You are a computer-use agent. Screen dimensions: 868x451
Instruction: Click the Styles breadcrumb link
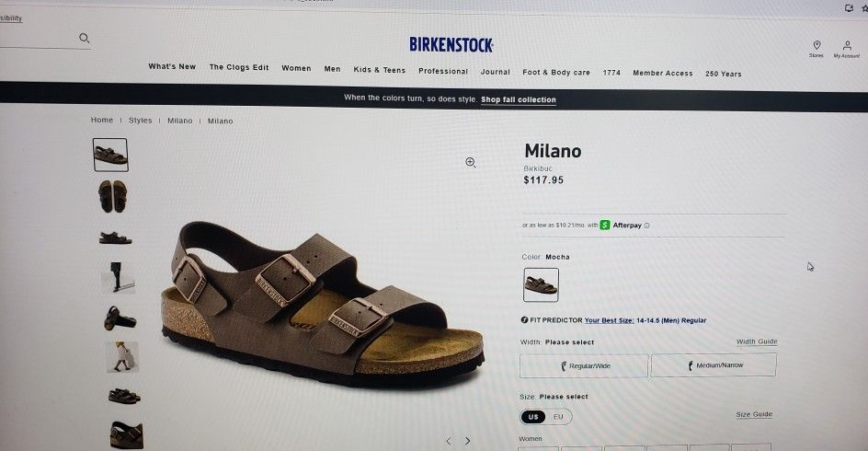coord(140,121)
